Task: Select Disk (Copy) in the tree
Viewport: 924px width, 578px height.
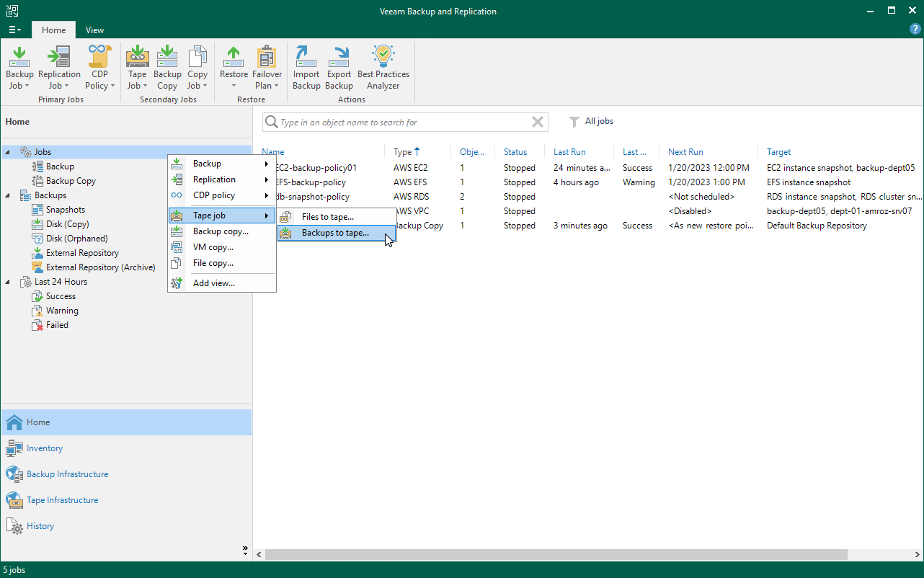Action: [67, 224]
